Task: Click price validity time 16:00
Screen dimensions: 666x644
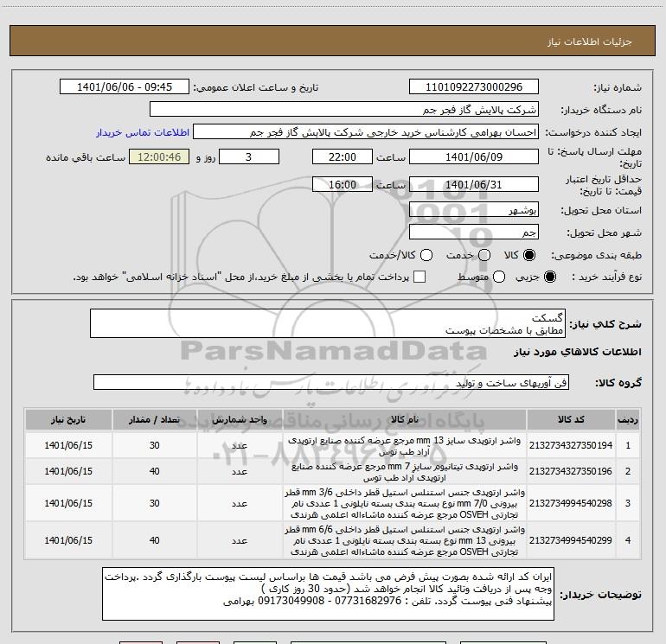Action: (343, 185)
